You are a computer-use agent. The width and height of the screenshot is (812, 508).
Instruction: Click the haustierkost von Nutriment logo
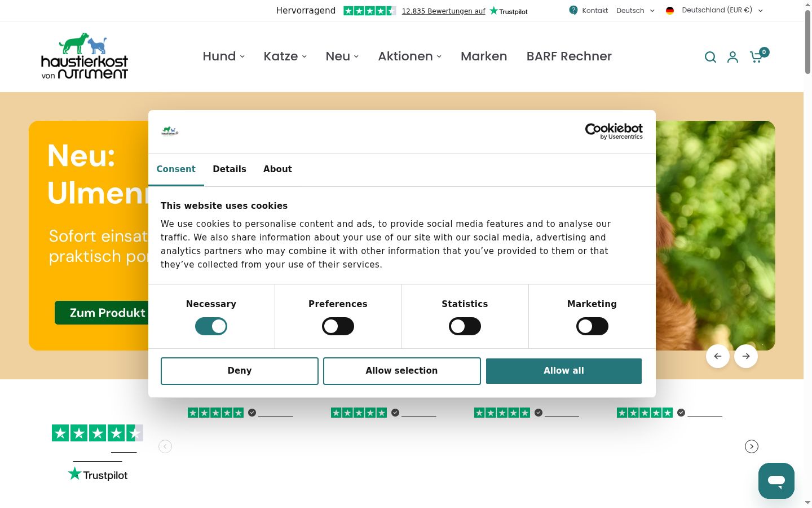point(85,56)
